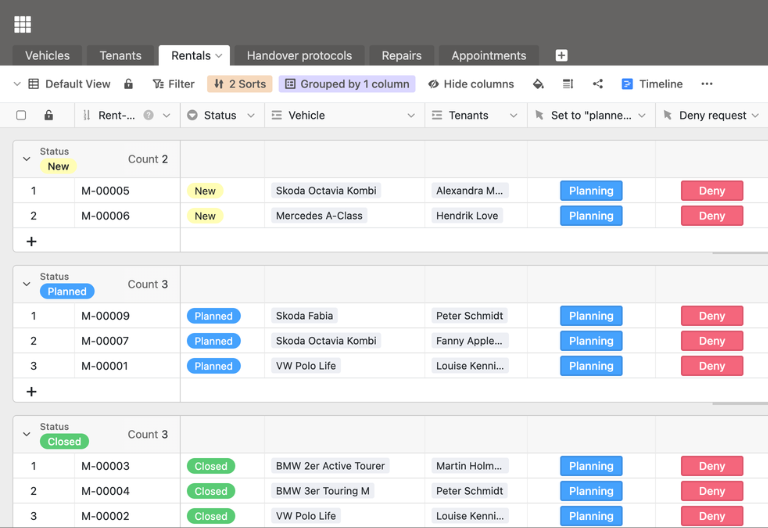Viewport: 768px width, 528px height.
Task: Switch to the Repairs tab
Action: pyautogui.click(x=401, y=55)
